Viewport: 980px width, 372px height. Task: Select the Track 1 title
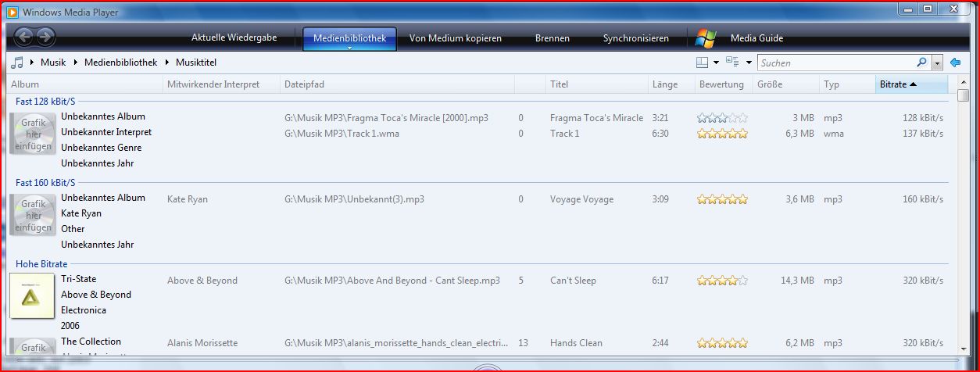(x=565, y=134)
